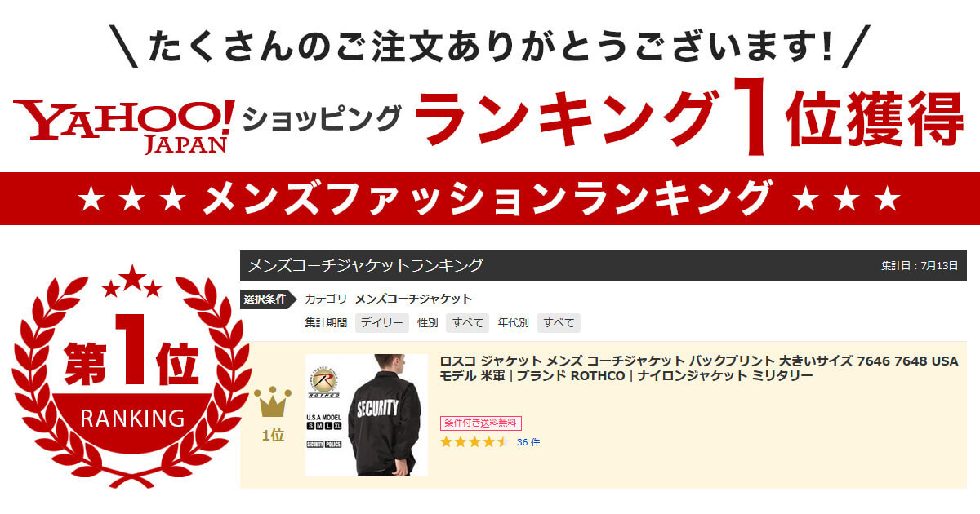This screenshot has height=514, width=980.
Task: Click the S M L XL size icons
Action: tap(323, 428)
